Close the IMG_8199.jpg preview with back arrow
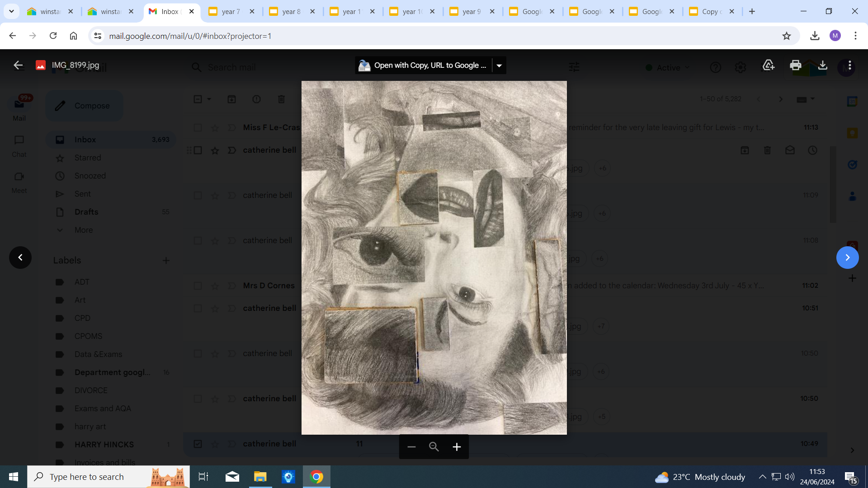This screenshot has height=488, width=868. pos(18,65)
